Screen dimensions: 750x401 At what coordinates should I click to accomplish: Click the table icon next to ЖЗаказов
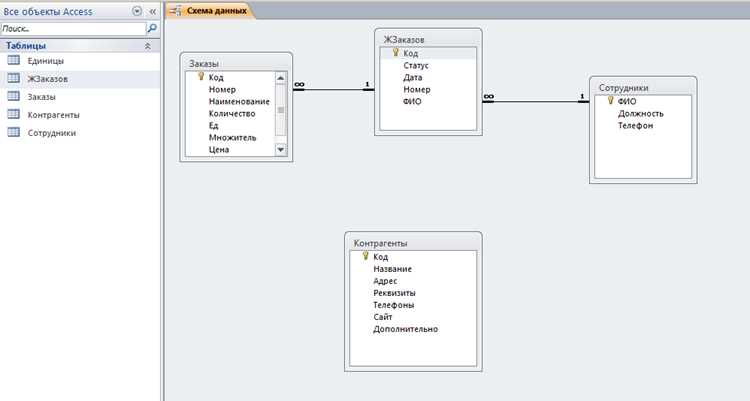click(14, 78)
